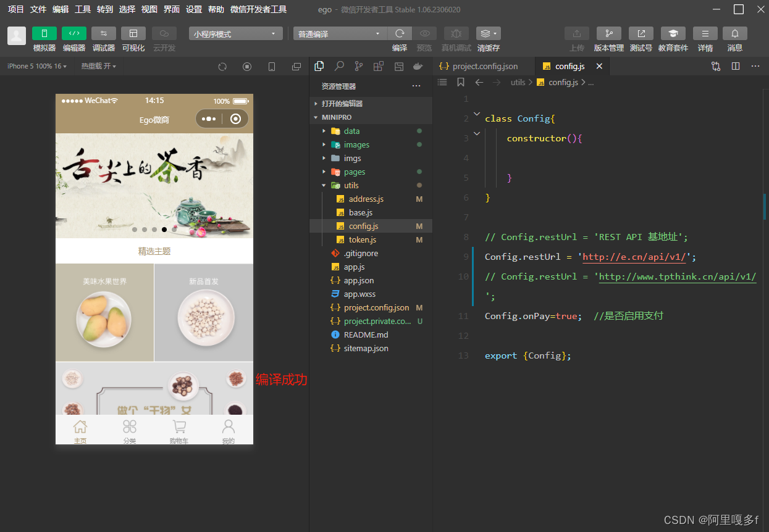The height and width of the screenshot is (532, 769).
Task: Open the Normal Compile (普通编译) dropdown
Action: pos(339,34)
